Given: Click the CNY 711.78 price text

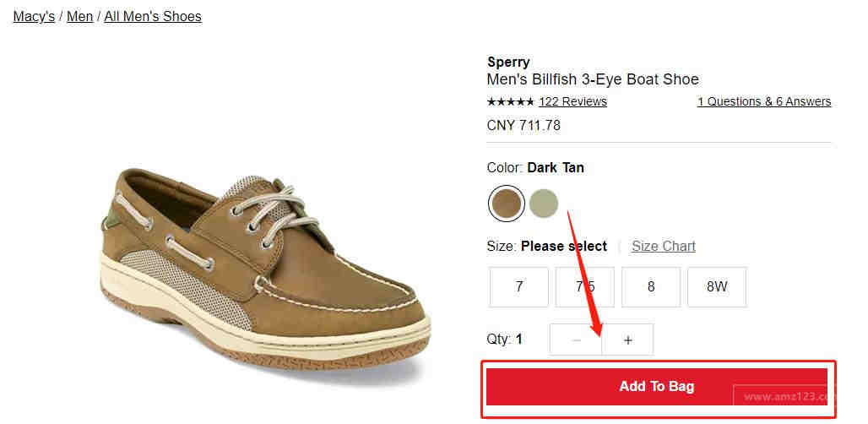Looking at the screenshot, I should (x=524, y=126).
